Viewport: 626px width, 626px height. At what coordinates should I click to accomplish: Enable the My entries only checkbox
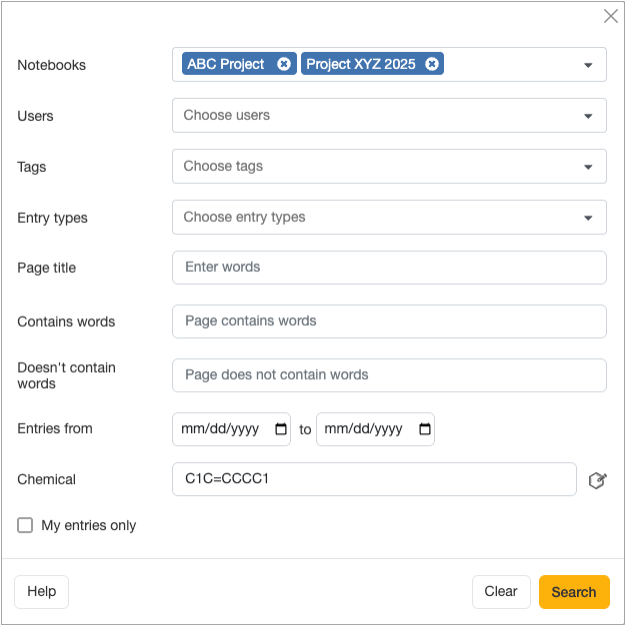click(x=26, y=525)
